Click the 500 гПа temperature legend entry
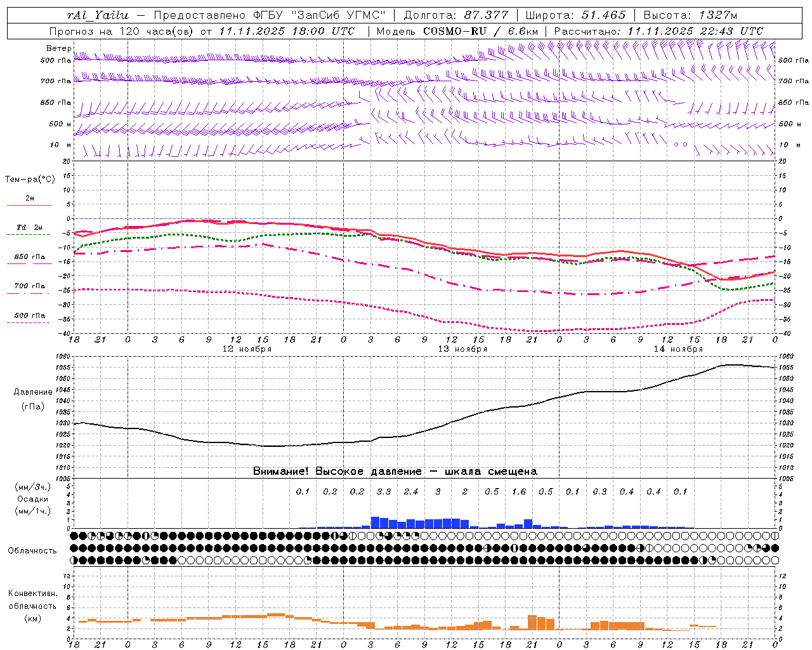This screenshot has height=650, width=812. click(30, 318)
